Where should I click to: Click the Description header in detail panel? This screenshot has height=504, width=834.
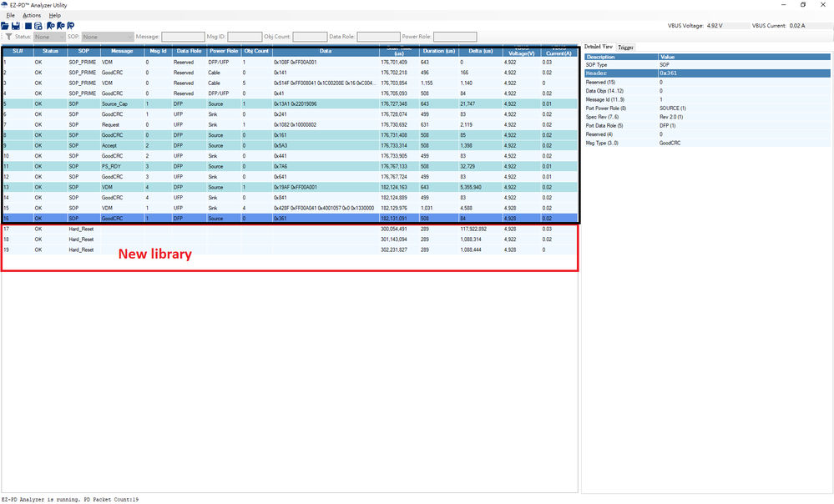pos(621,57)
